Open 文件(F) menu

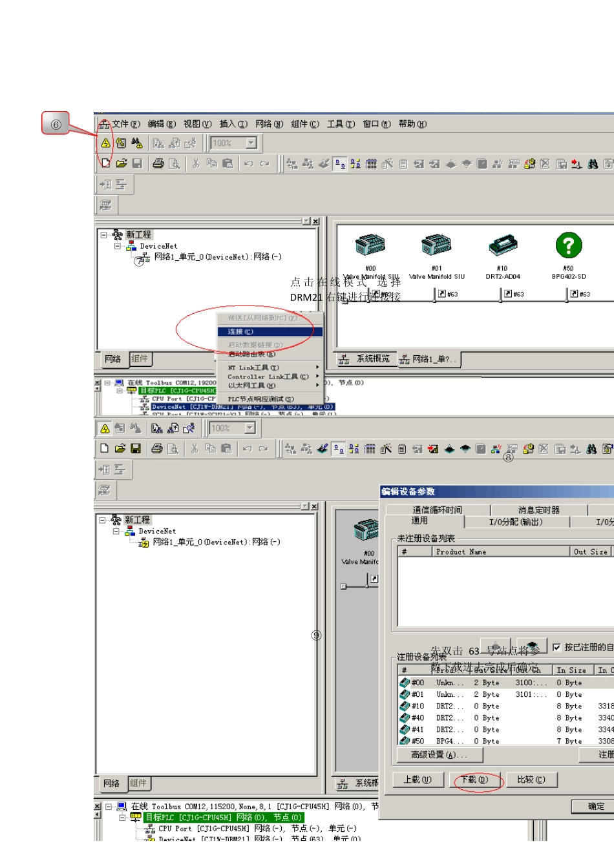click(x=126, y=124)
